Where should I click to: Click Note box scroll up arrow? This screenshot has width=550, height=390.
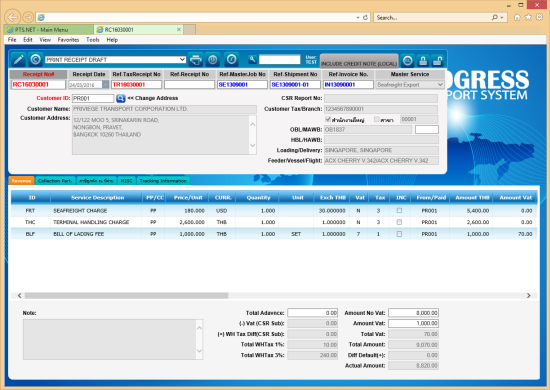pyautogui.click(x=199, y=328)
